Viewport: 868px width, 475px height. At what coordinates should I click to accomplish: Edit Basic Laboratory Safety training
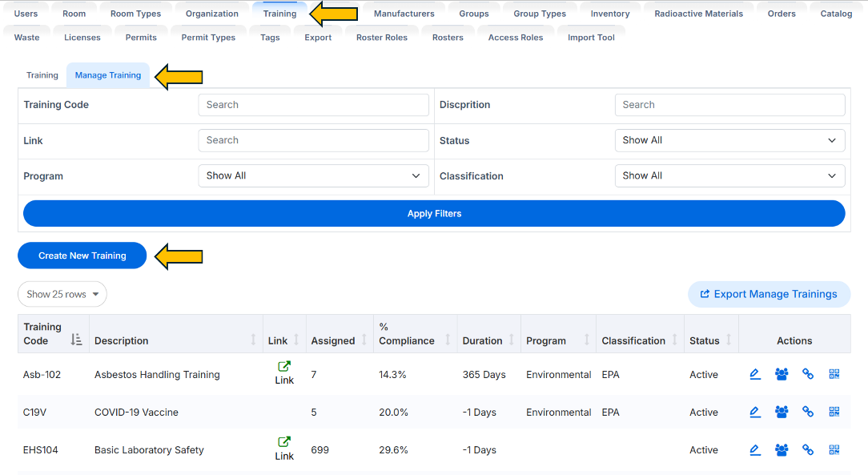pyautogui.click(x=754, y=450)
